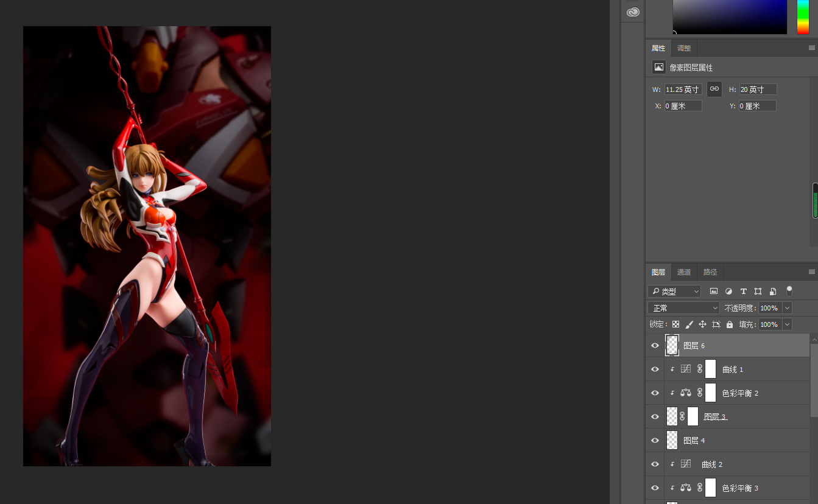This screenshot has width=818, height=504.
Task: Pick a hue on the color spectrum strip
Action: point(803,16)
